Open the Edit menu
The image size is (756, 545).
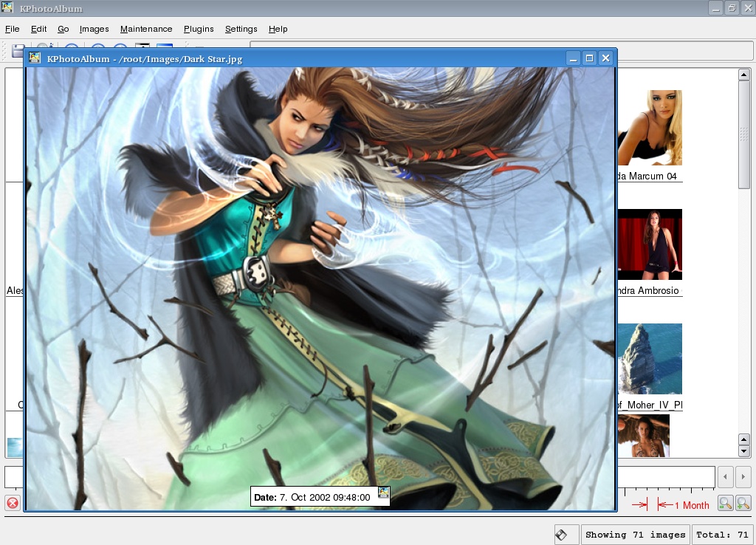tap(38, 29)
